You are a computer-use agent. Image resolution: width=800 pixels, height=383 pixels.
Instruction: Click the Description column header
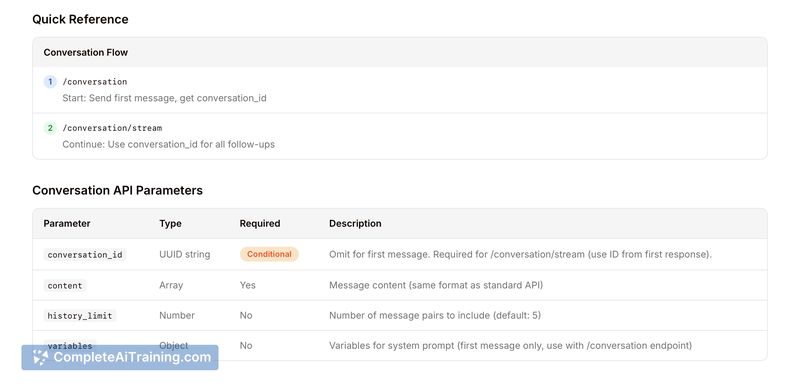point(355,223)
